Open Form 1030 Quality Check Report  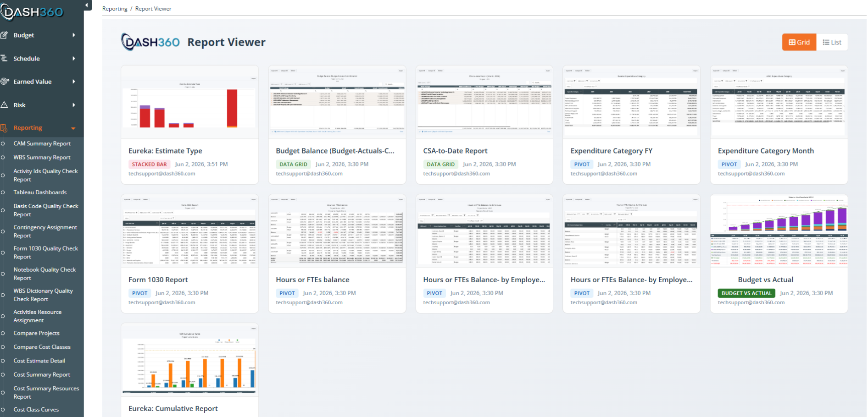pos(46,252)
